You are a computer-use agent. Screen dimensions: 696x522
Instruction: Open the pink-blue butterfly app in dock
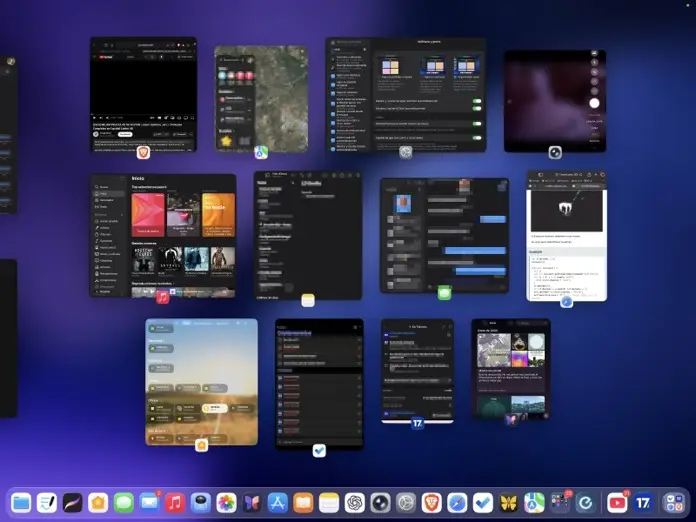point(252,503)
